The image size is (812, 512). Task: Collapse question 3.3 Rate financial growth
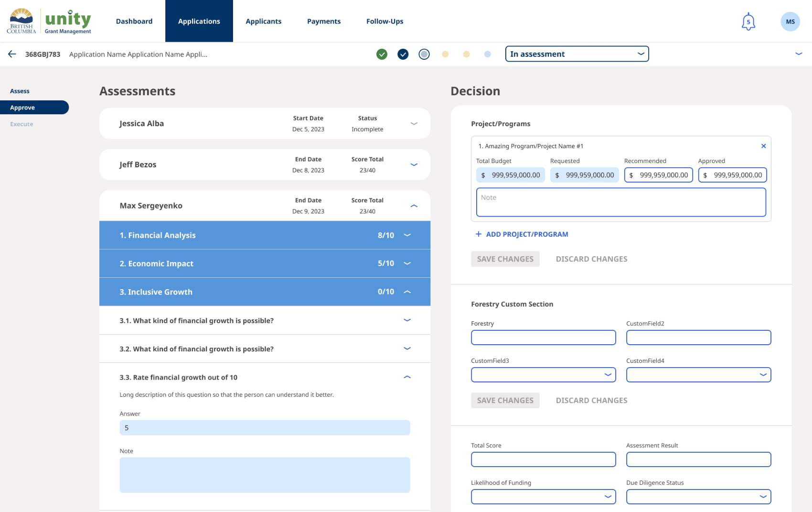click(407, 377)
